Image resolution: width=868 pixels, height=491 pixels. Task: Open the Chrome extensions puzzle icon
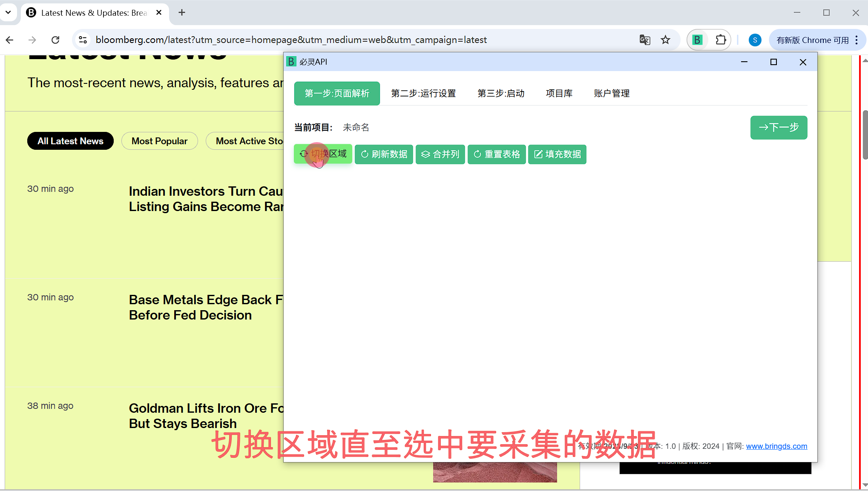coord(720,40)
